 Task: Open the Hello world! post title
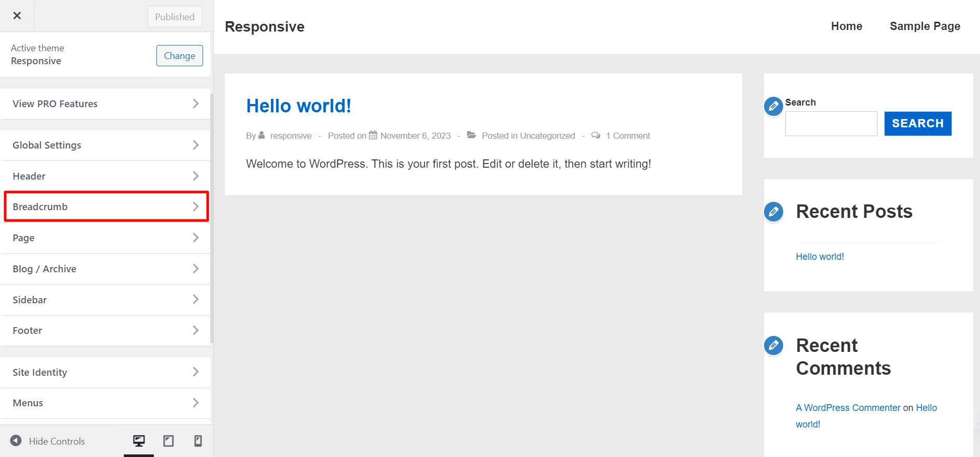pos(298,106)
